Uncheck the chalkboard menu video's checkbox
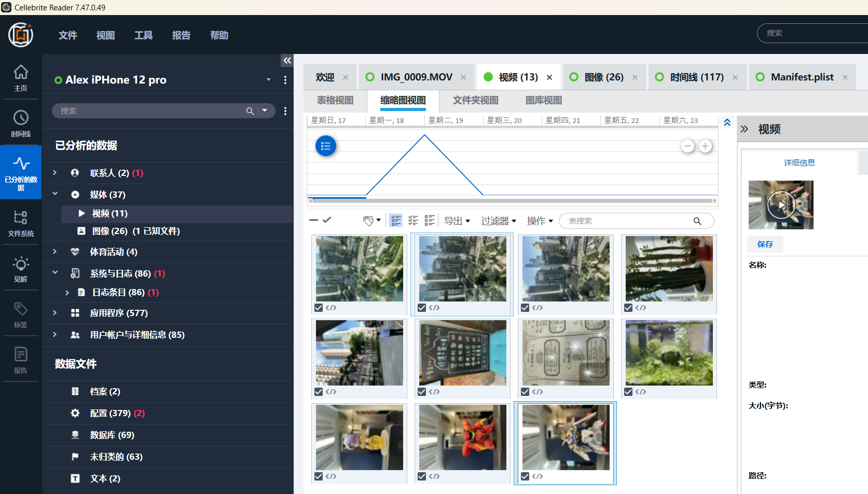This screenshot has height=494, width=868. click(x=422, y=392)
